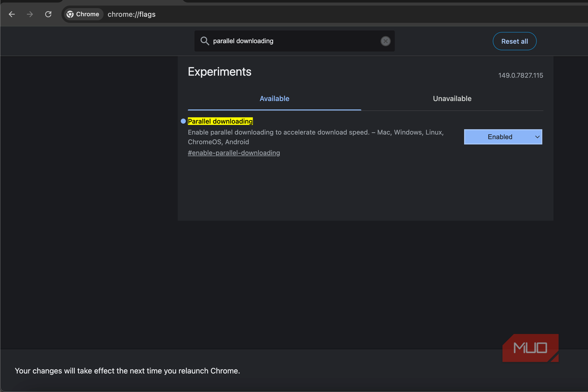Screen dimensions: 588x392
Task: Click the forward navigation arrow
Action: click(30, 14)
